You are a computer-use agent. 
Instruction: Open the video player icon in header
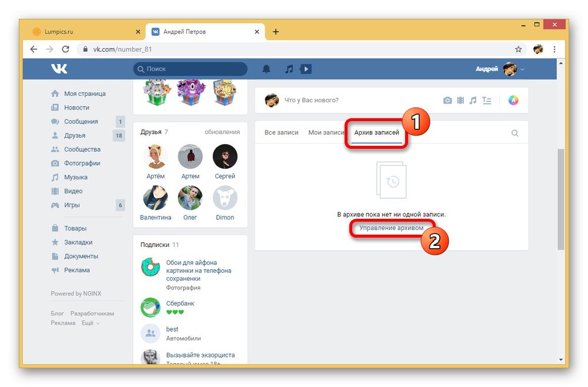306,69
